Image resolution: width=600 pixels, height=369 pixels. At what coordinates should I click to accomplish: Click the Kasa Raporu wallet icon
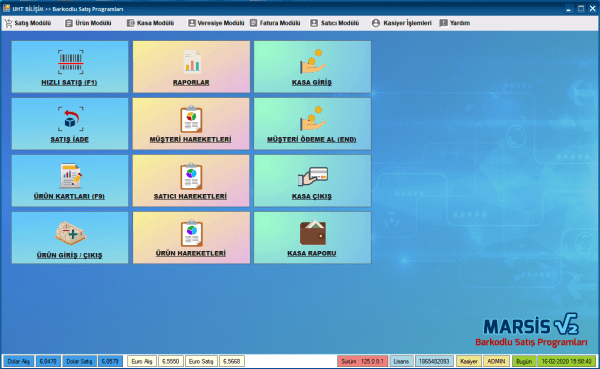(x=313, y=233)
